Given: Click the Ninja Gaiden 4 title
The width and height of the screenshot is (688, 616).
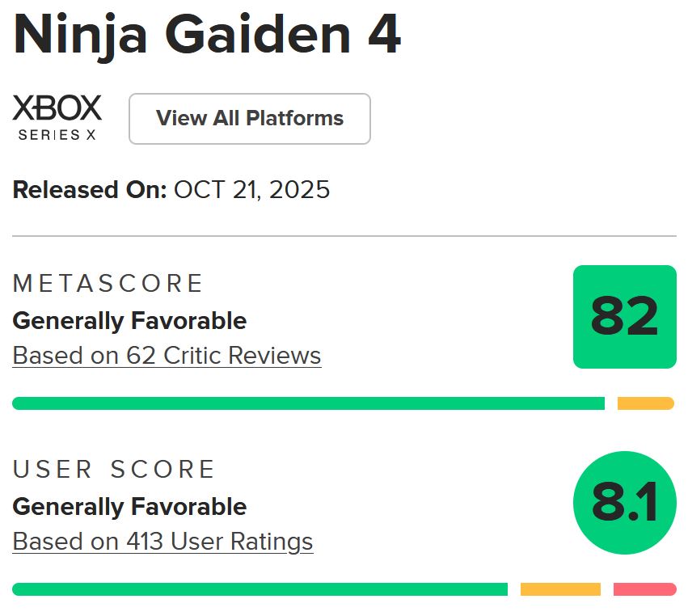Looking at the screenshot, I should click(207, 34).
